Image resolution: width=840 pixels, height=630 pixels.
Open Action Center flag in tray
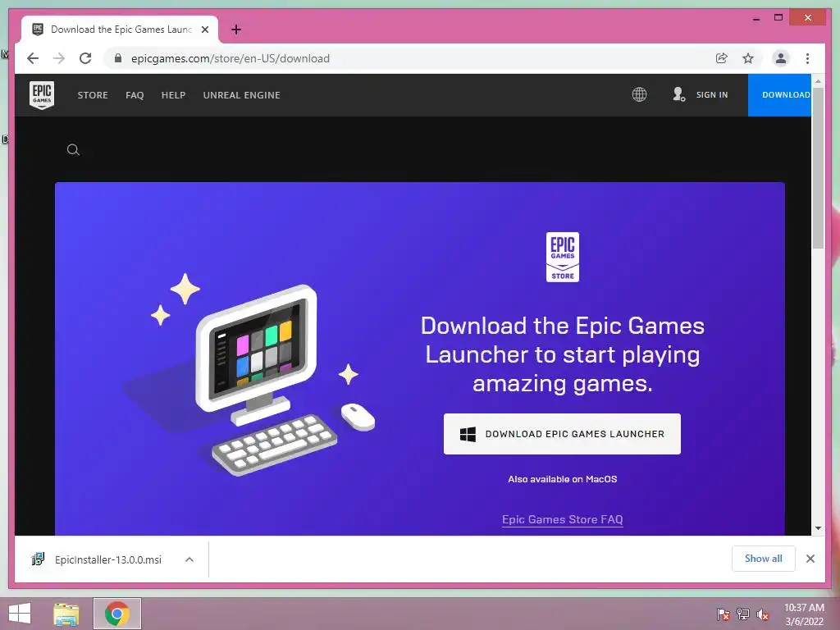pos(723,614)
